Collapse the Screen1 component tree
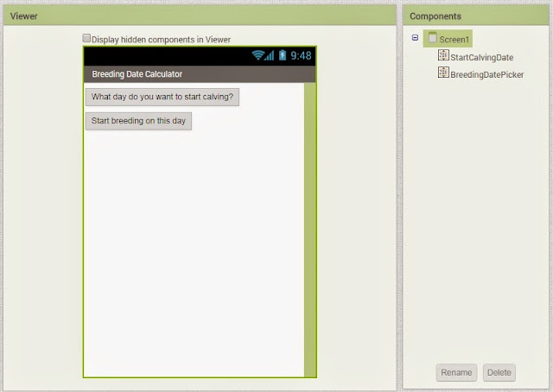This screenshot has height=392, width=553. (x=415, y=38)
